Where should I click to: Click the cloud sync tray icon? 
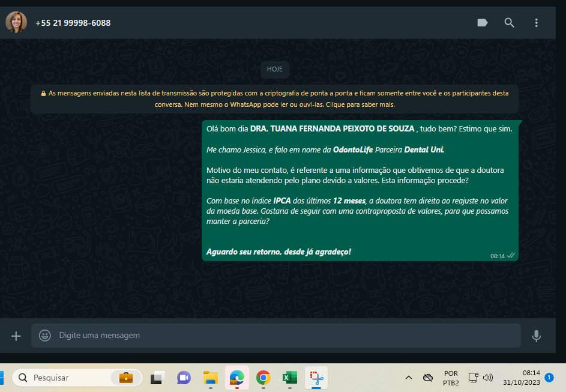pyautogui.click(x=428, y=378)
